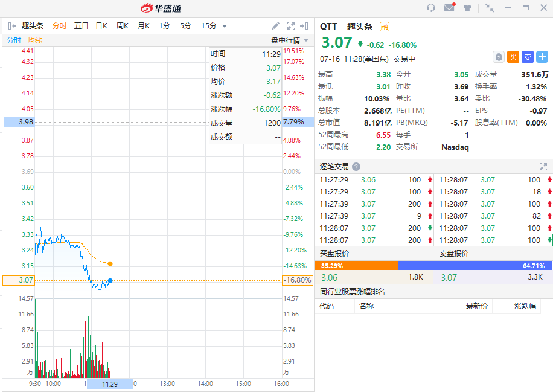The height and width of the screenshot is (392, 553).
Task: Open customer service headset icon
Action: [431, 8]
